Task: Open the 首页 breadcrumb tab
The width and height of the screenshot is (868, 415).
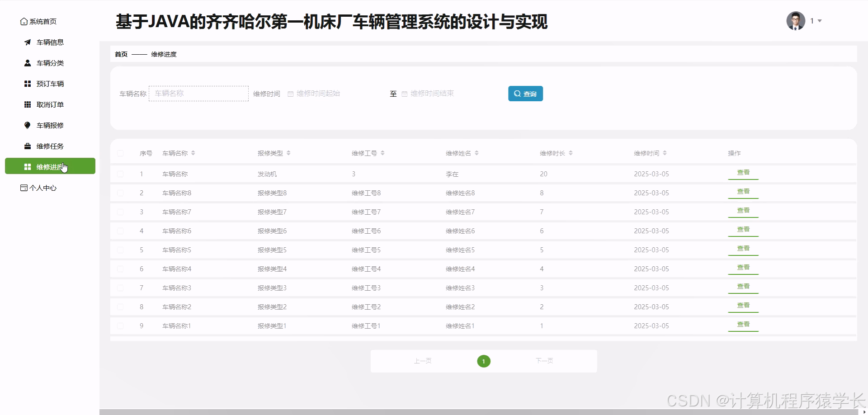Action: coord(121,54)
